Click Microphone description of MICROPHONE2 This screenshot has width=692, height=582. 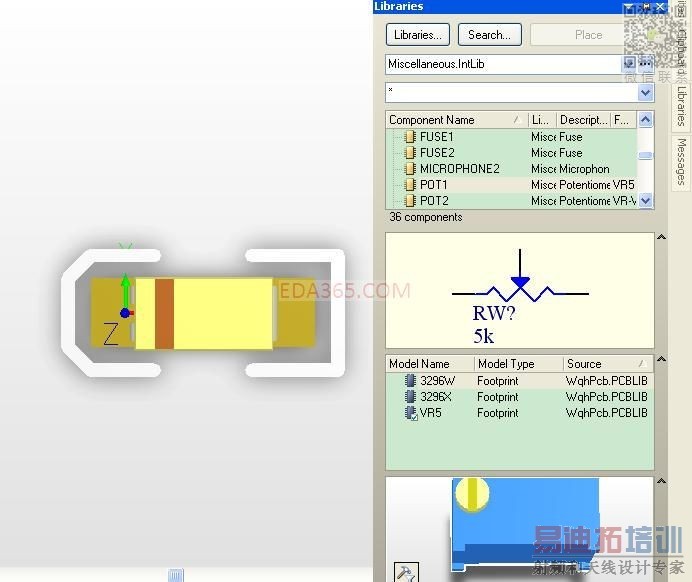(x=584, y=169)
